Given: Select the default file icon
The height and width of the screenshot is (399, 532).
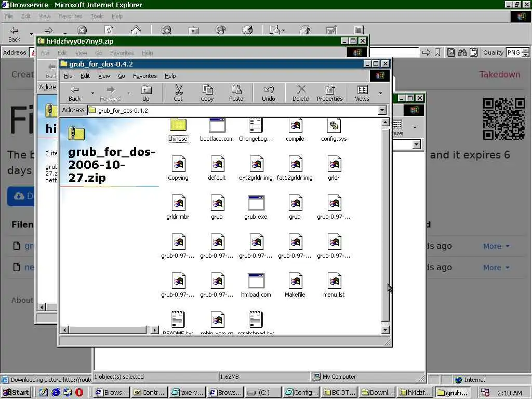Looking at the screenshot, I should (217, 169).
